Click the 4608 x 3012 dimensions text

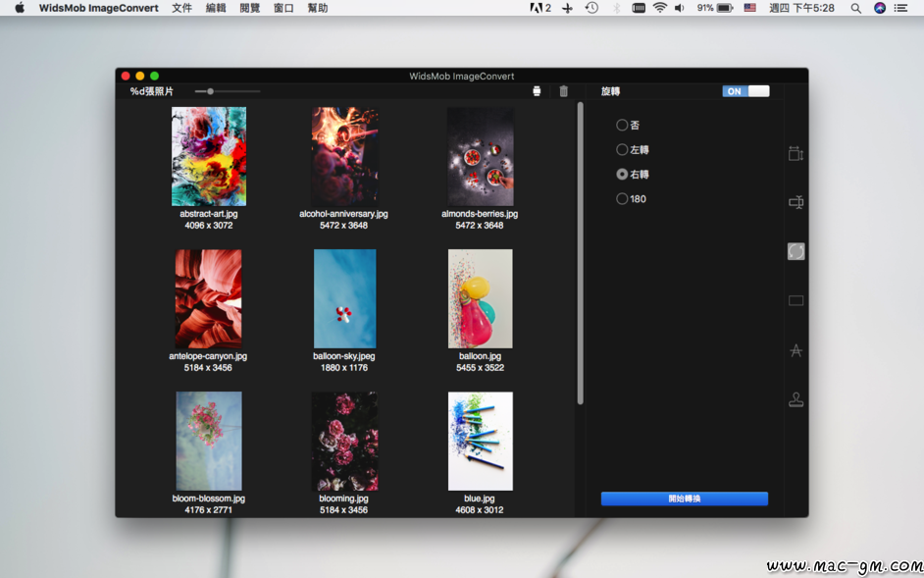tap(479, 509)
